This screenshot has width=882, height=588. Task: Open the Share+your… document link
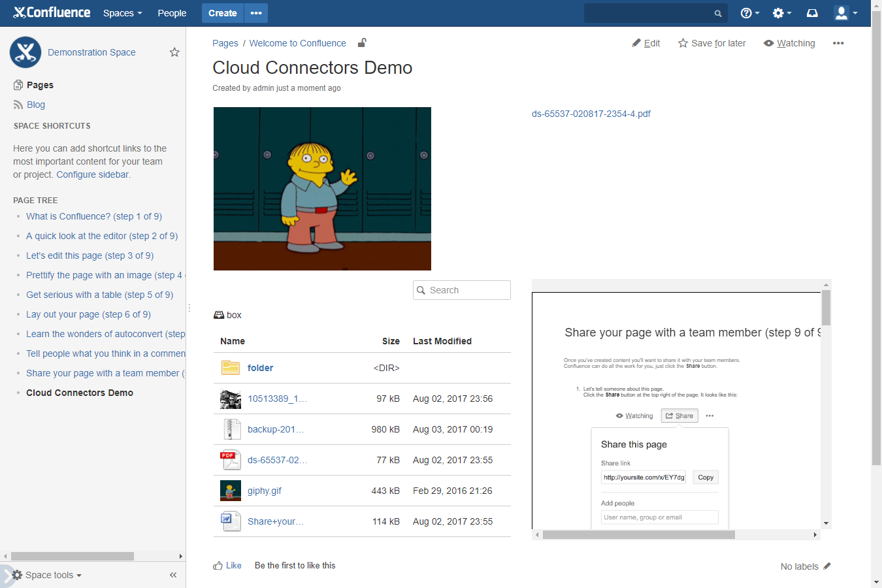tap(276, 521)
